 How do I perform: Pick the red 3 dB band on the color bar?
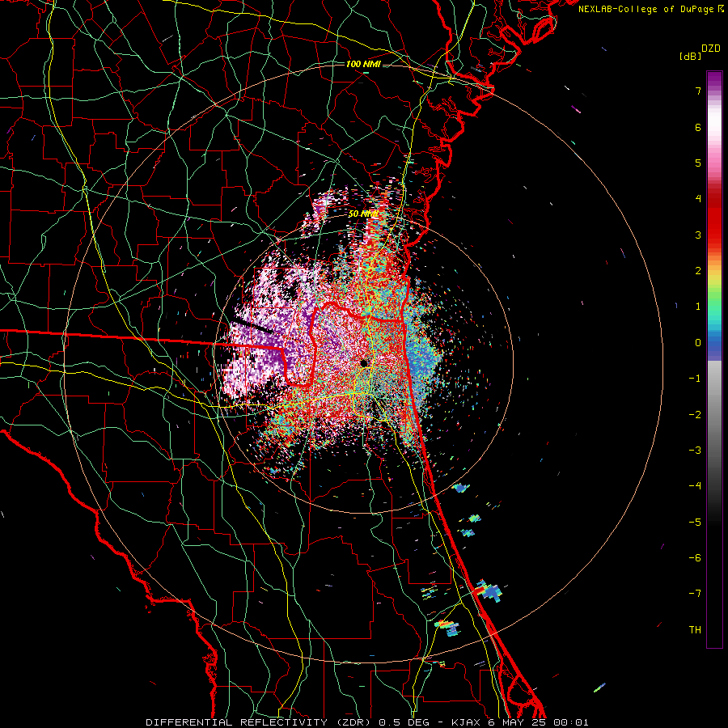(x=714, y=235)
